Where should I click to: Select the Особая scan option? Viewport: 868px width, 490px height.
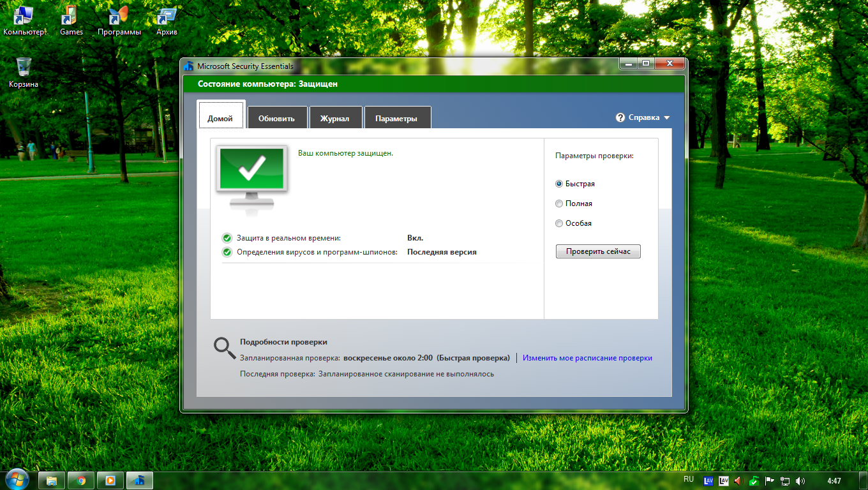pos(574,223)
